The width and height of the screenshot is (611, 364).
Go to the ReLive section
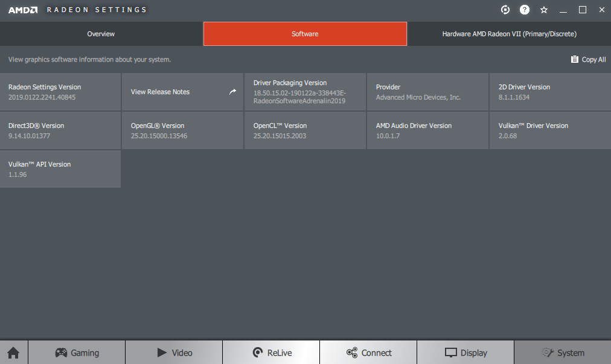coord(271,353)
